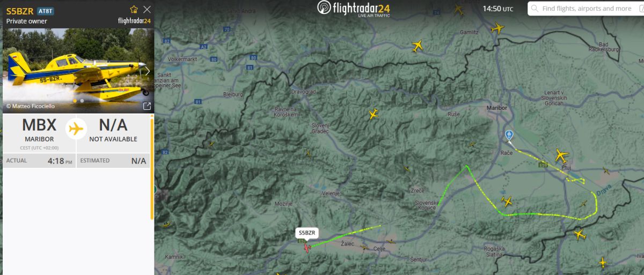Show next aircraft photo with chevron arrow
The height and width of the screenshot is (275, 644).
tap(148, 71)
